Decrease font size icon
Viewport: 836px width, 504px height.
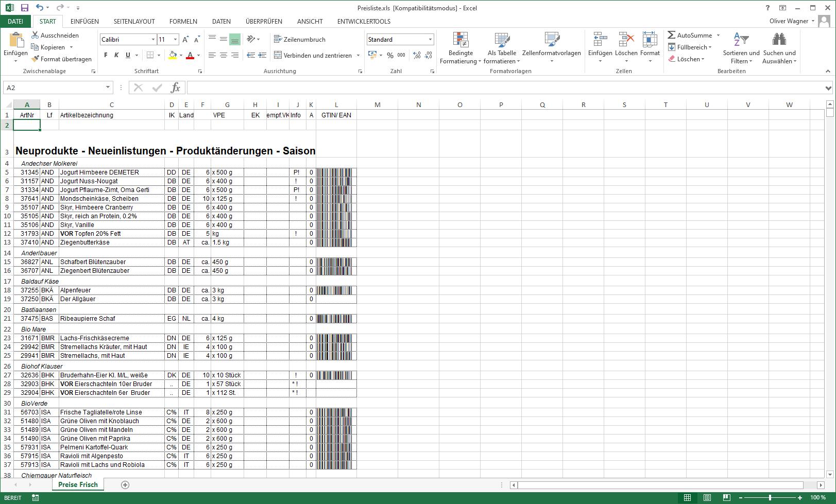coord(196,39)
